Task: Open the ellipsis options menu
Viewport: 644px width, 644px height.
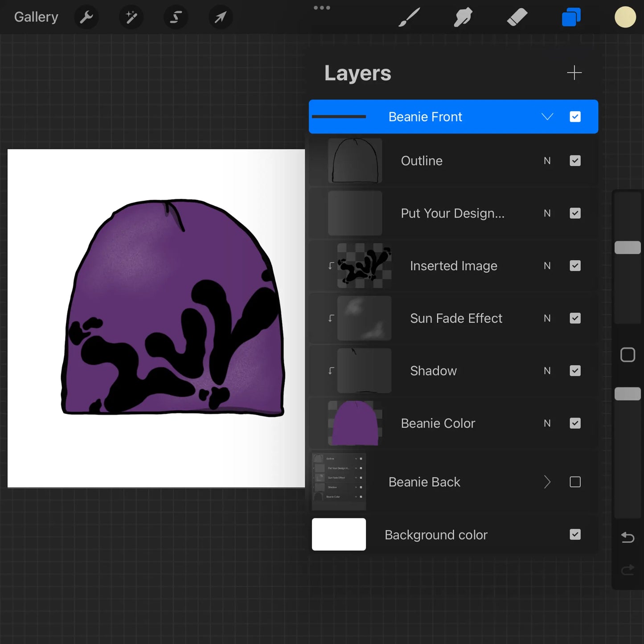Action: (322, 7)
